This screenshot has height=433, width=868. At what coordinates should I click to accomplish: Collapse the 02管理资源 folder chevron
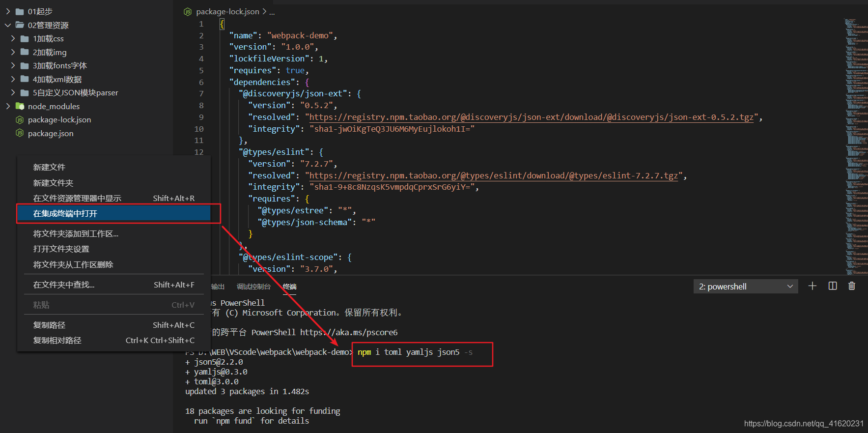click(x=8, y=25)
